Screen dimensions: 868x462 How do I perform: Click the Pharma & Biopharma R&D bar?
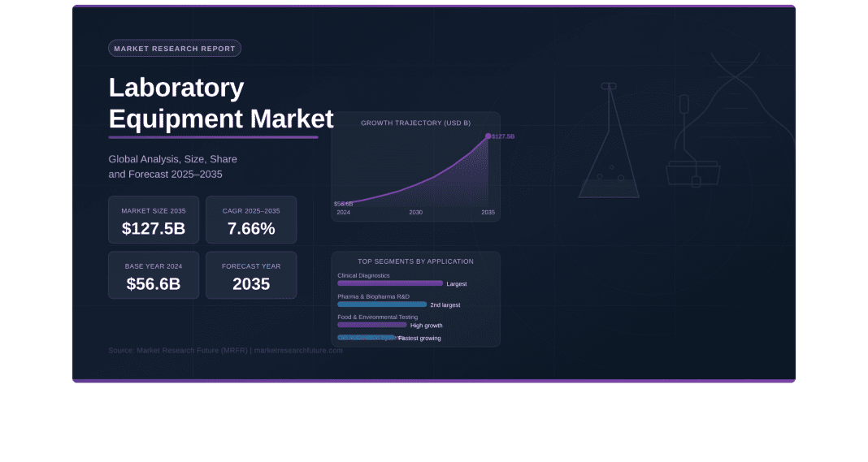[x=382, y=304]
